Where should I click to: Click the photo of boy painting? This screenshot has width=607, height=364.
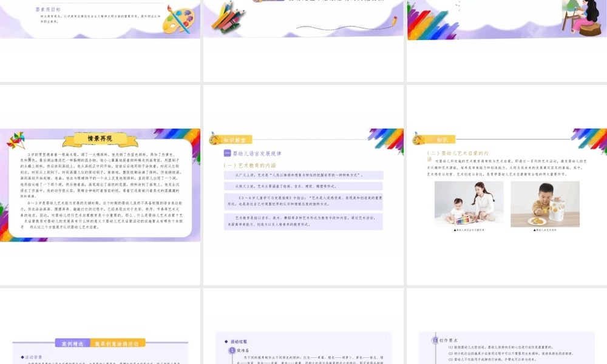545,204
